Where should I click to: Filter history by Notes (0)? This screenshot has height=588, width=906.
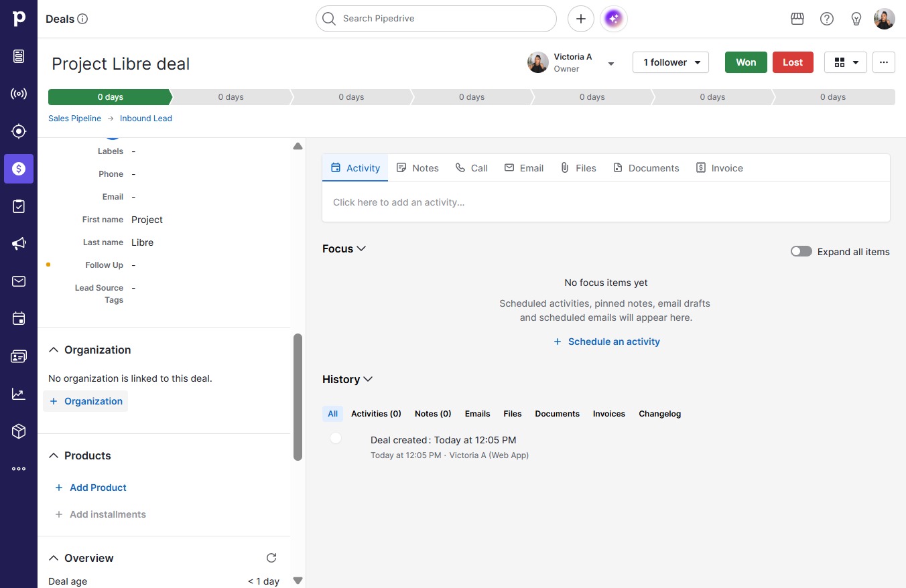click(x=433, y=414)
